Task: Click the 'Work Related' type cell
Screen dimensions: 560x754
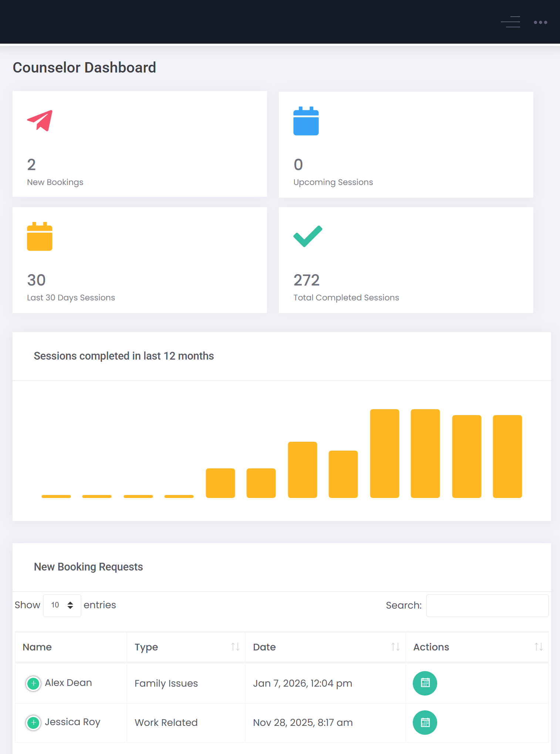Action: 166,722
